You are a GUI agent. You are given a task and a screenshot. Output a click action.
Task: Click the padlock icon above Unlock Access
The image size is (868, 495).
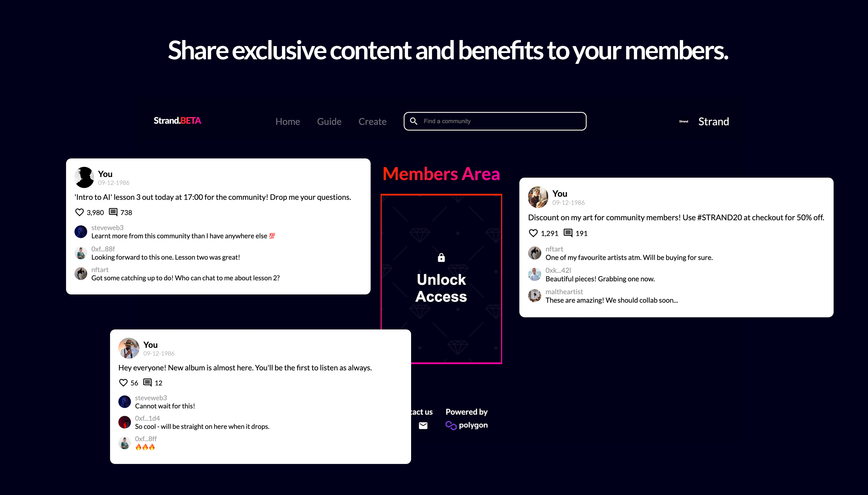441,258
